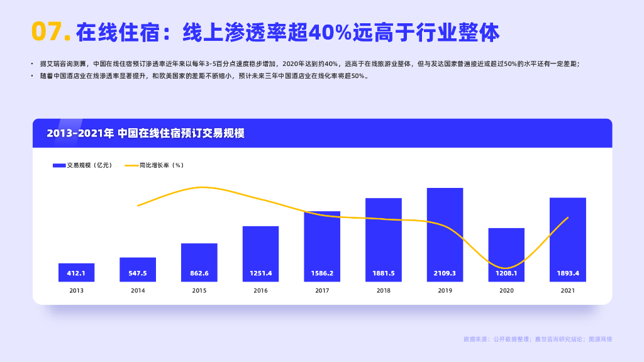
Task: Click the 数据来源 footer text
Action: 538,338
